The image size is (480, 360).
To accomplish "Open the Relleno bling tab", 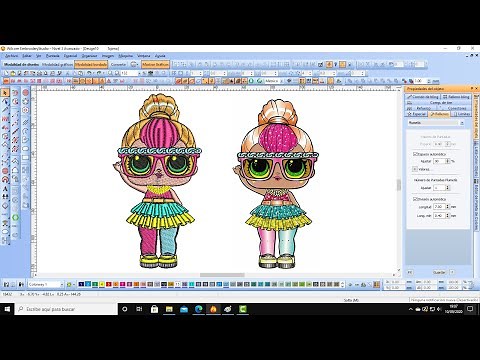I will [x=456, y=97].
